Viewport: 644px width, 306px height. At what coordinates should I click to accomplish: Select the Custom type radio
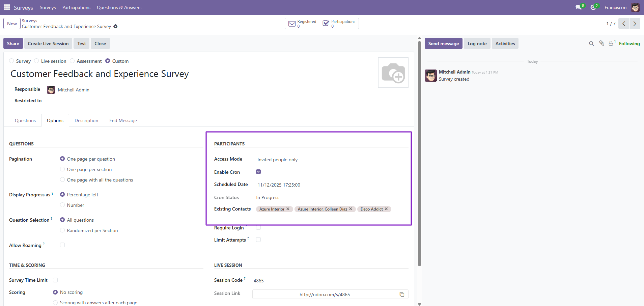tap(108, 61)
